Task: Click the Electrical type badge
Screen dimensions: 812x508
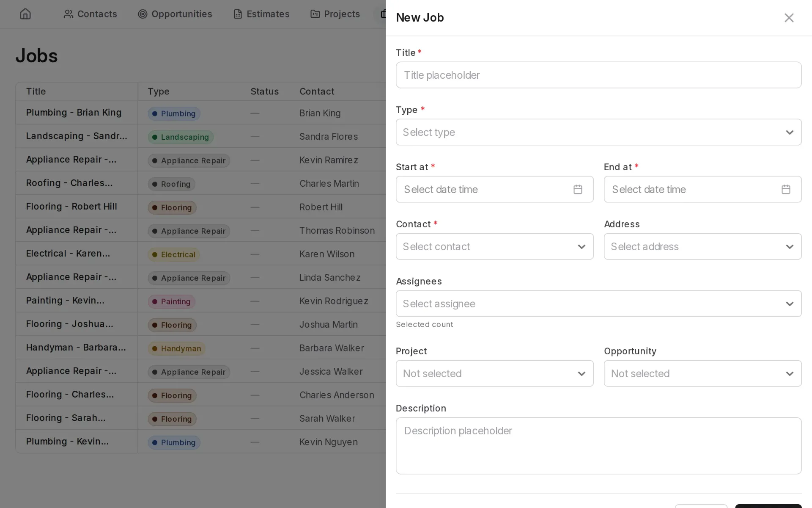Action: (x=174, y=254)
